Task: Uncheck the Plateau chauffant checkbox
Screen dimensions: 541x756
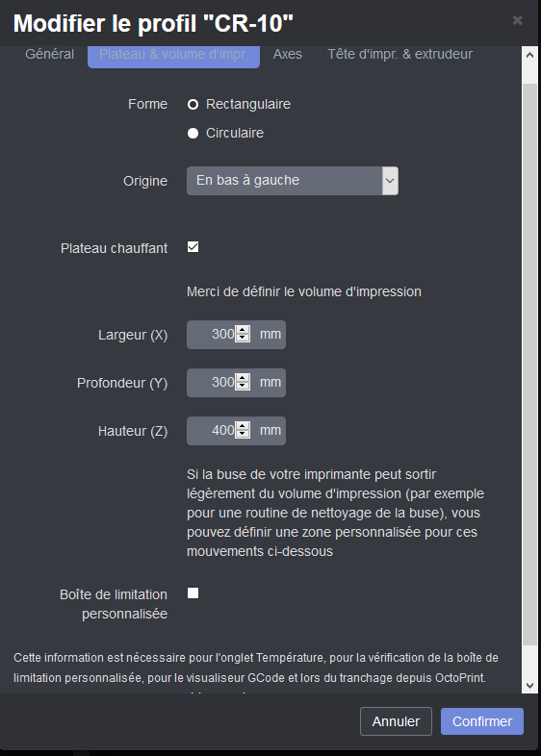Action: click(193, 247)
